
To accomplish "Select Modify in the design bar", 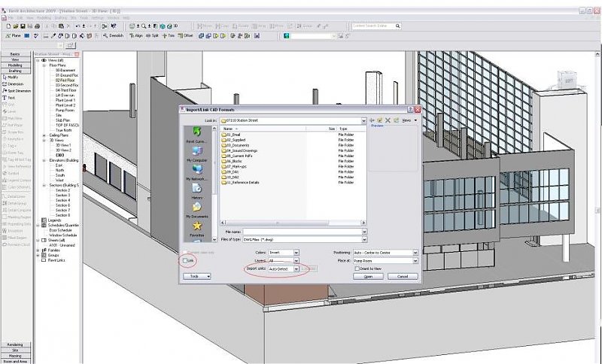I will point(11,77).
